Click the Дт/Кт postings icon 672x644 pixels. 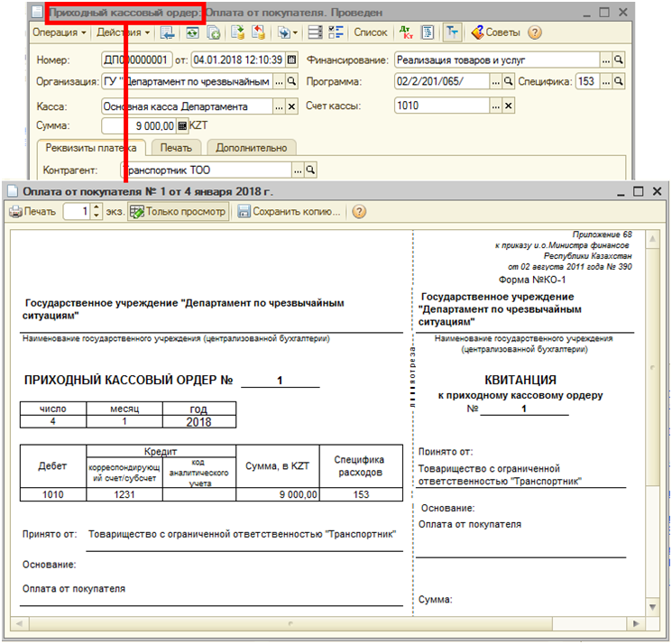pos(407,32)
